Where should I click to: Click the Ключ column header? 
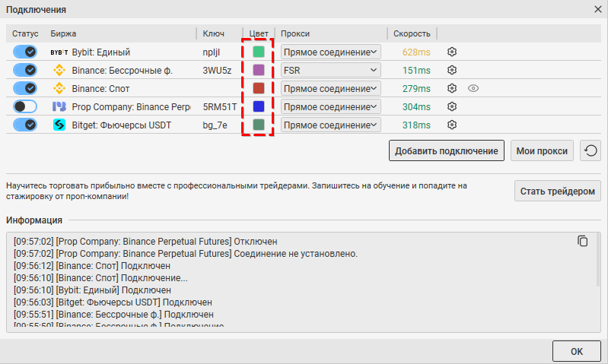coord(214,33)
